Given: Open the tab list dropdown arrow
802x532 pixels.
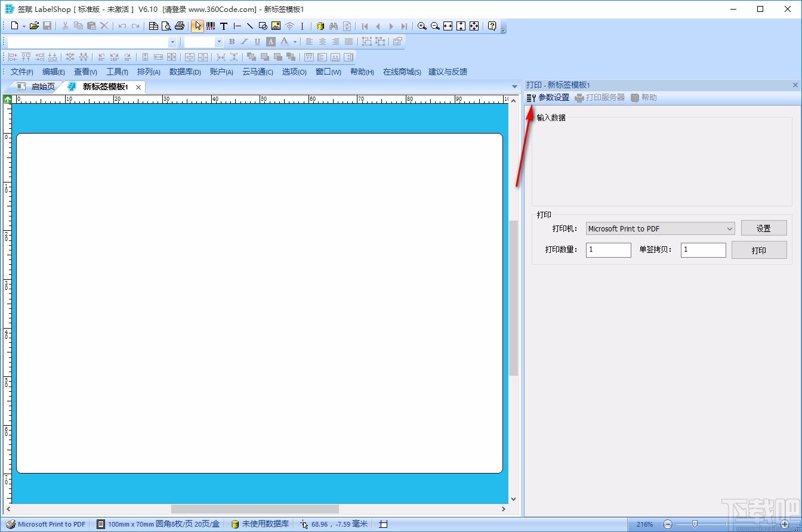Looking at the screenshot, I should 514,87.
